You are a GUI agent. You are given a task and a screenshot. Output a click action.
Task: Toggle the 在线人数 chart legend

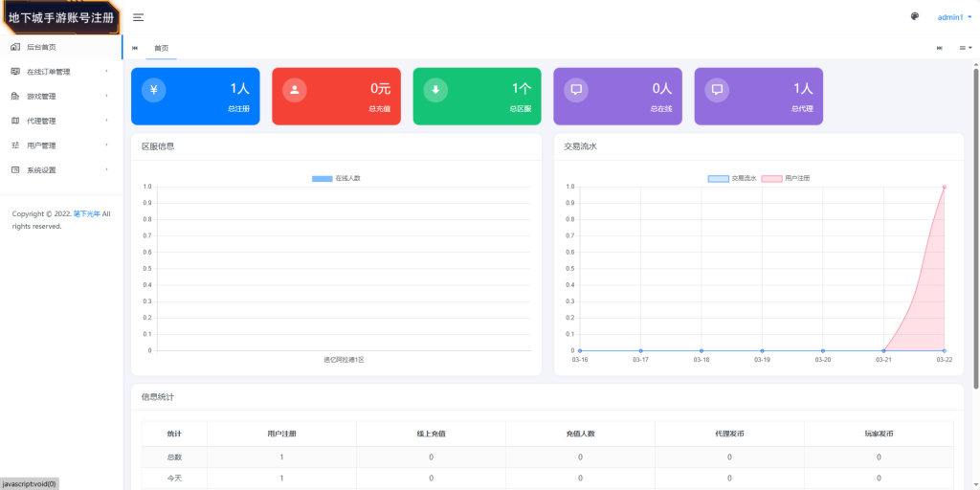336,178
